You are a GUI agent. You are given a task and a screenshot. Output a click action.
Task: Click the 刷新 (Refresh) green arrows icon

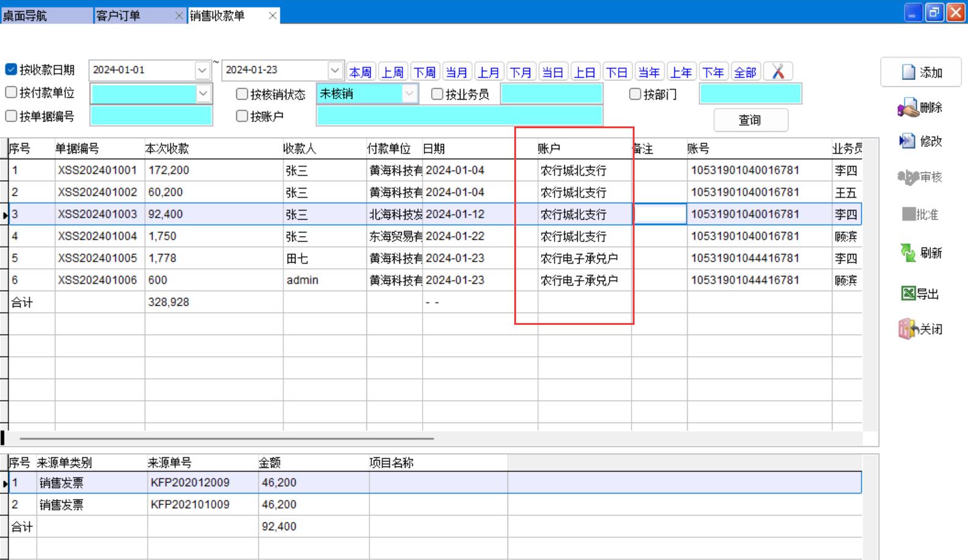point(908,252)
